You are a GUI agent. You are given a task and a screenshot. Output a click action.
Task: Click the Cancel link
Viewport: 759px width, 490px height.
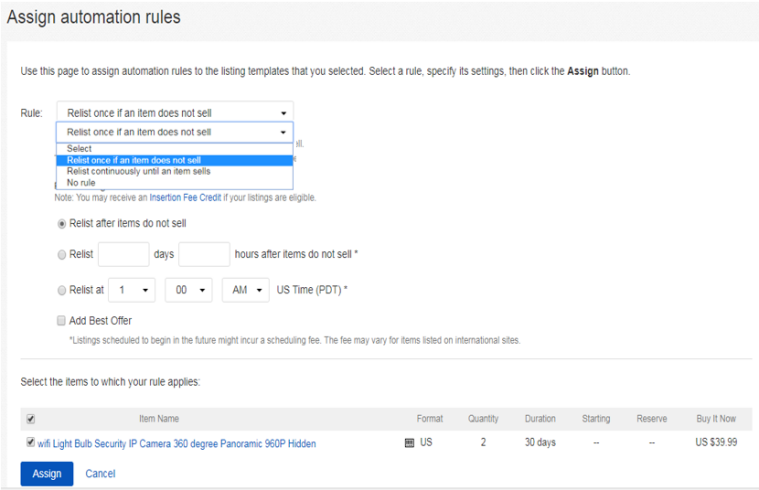100,473
